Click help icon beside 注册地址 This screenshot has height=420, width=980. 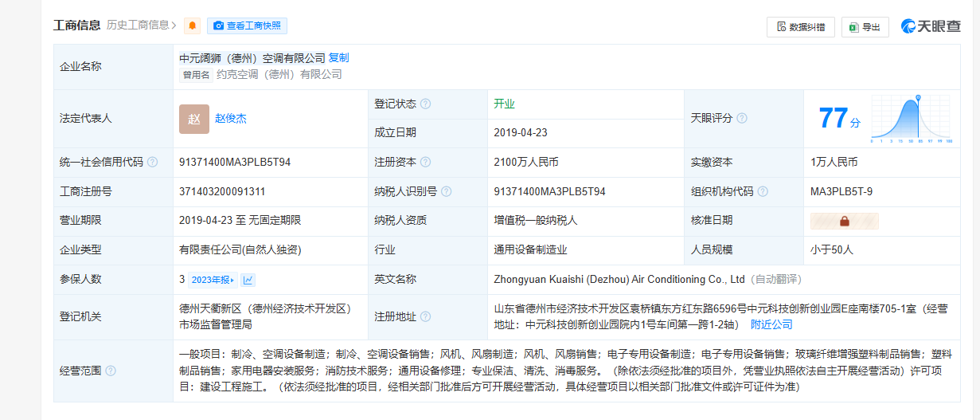click(x=425, y=316)
